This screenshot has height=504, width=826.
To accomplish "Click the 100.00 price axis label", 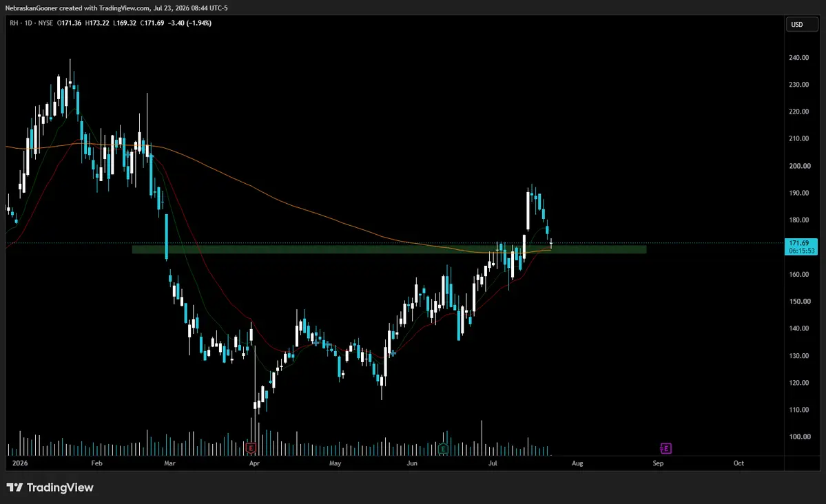I will point(798,437).
